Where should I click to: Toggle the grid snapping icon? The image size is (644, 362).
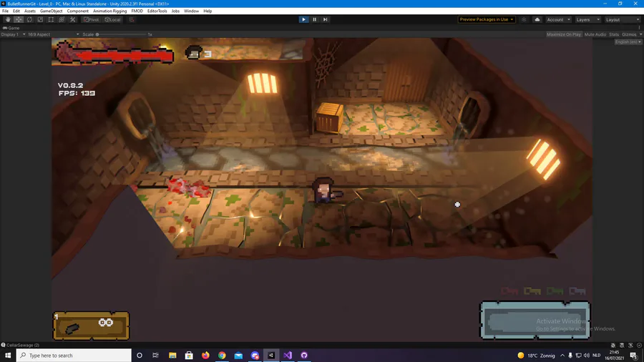(132, 19)
